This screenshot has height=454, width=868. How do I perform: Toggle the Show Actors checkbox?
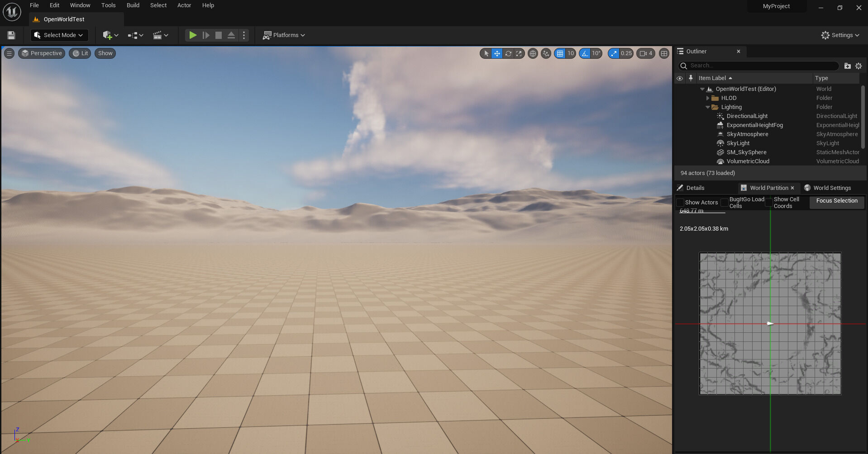click(680, 203)
